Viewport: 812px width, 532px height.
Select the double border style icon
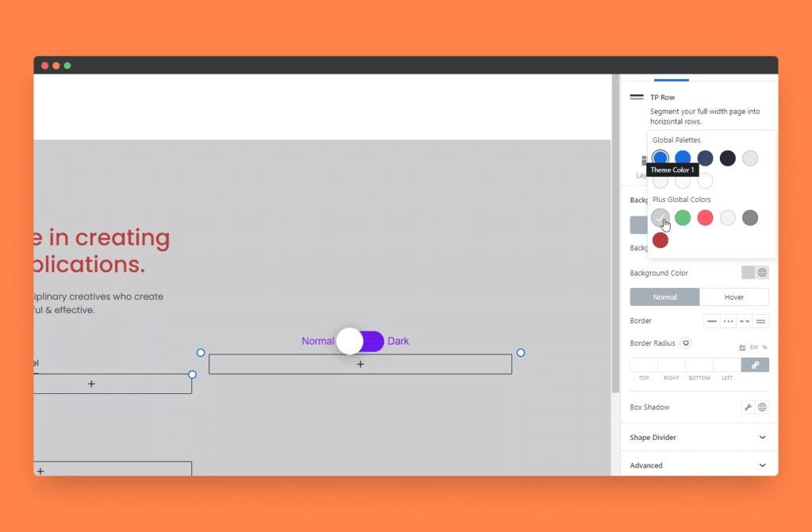pyautogui.click(x=761, y=321)
